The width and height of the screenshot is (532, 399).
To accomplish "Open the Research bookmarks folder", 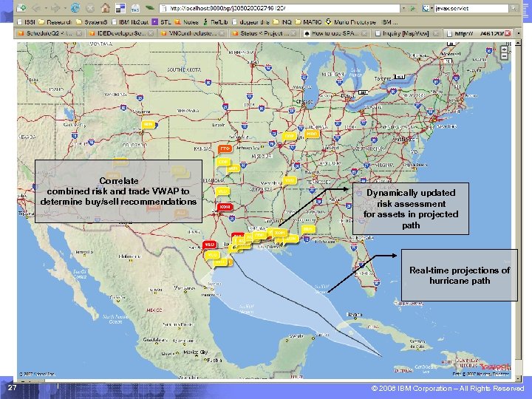I will point(55,22).
